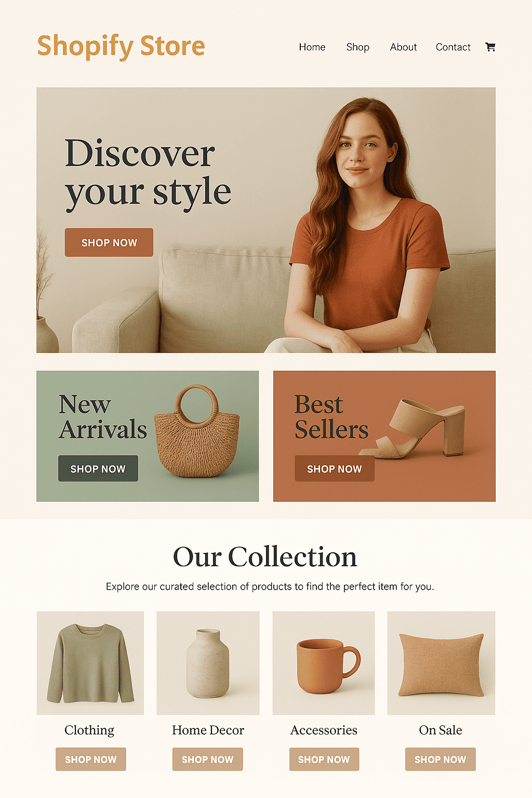Screen dimensions: 532x798
Task: Open the tan pillow thumbnail
Action: tap(441, 663)
